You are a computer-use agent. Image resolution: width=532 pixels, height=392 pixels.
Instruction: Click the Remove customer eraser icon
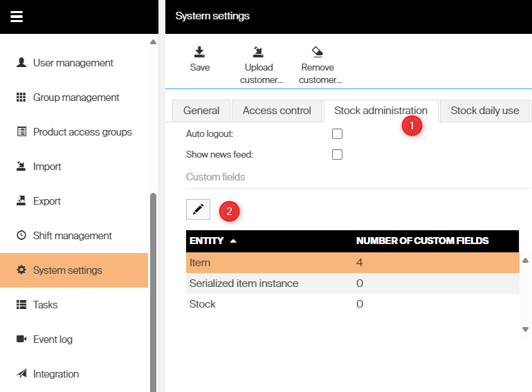point(317,52)
